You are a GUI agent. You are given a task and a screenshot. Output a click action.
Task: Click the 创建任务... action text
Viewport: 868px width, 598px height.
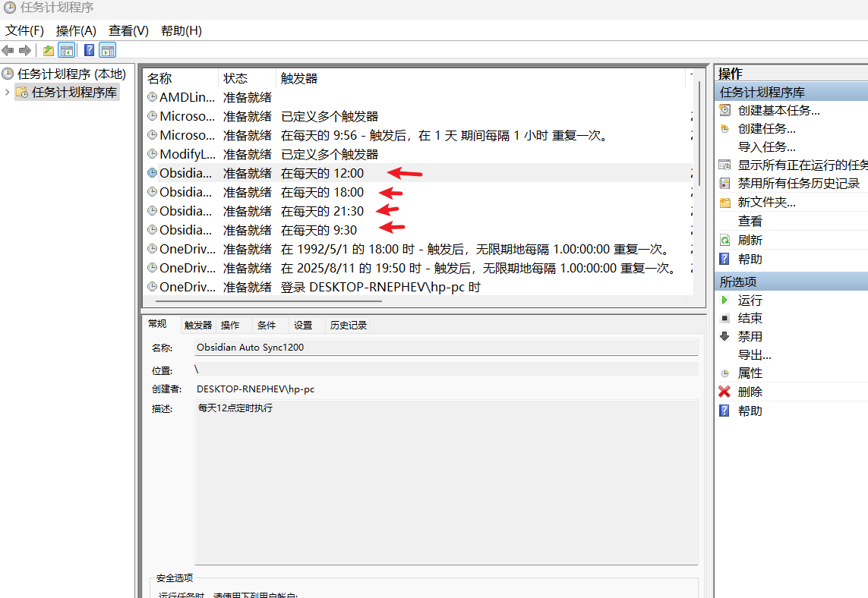(767, 129)
